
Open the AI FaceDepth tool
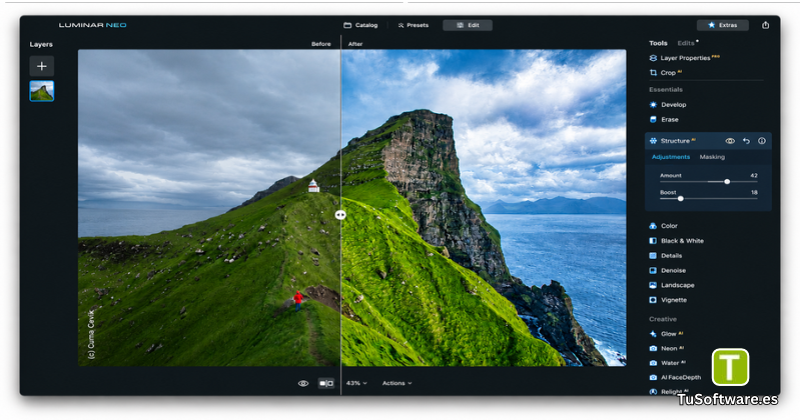[675, 378]
